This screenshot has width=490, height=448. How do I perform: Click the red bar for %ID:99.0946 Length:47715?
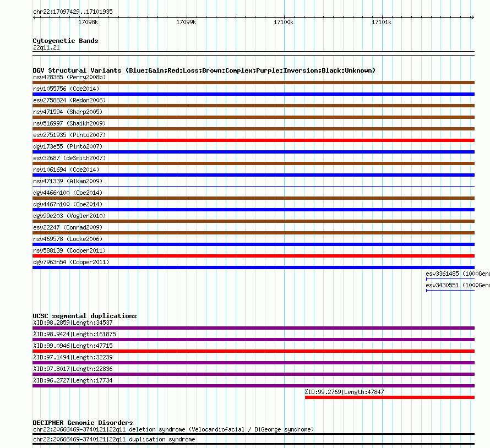click(x=253, y=351)
